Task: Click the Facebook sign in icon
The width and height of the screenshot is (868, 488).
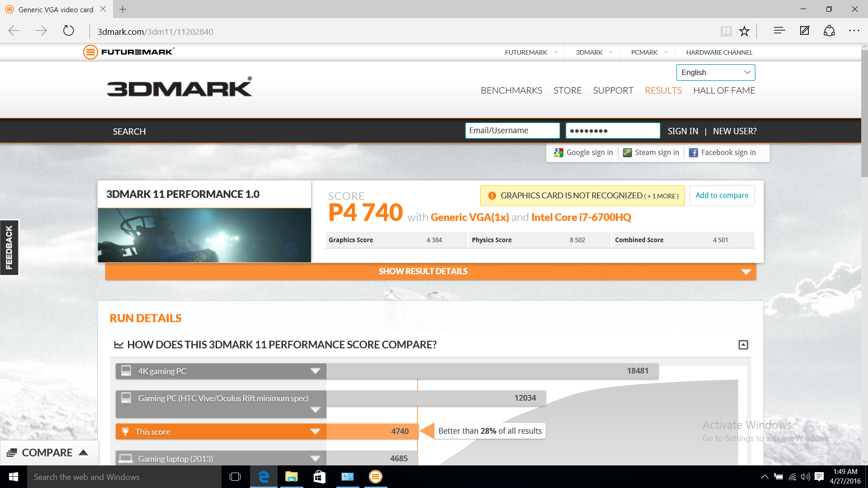Action: pyautogui.click(x=693, y=153)
